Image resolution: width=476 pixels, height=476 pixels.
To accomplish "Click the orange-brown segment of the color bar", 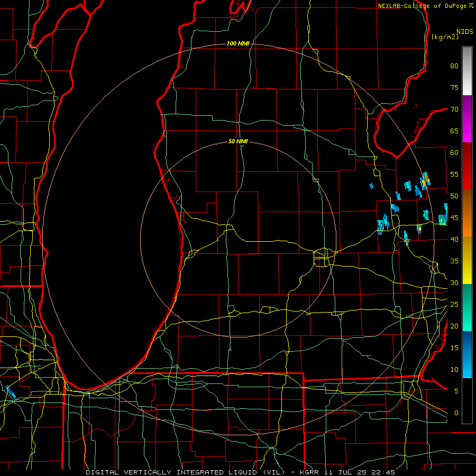I will [467, 213].
